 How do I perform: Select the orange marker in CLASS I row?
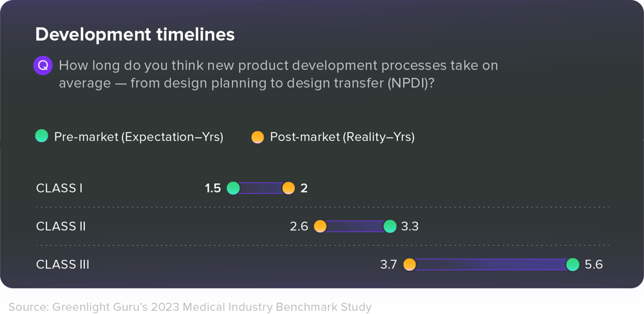pyautogui.click(x=289, y=189)
